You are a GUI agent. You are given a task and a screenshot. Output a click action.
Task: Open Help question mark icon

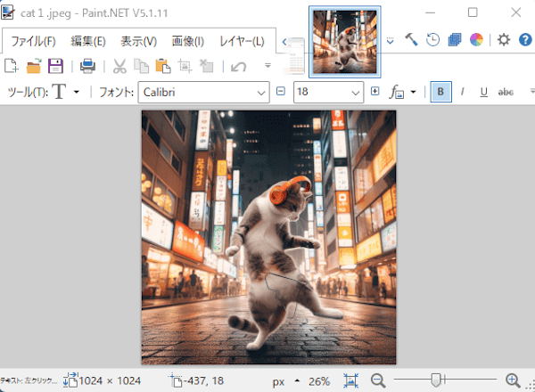coord(525,39)
